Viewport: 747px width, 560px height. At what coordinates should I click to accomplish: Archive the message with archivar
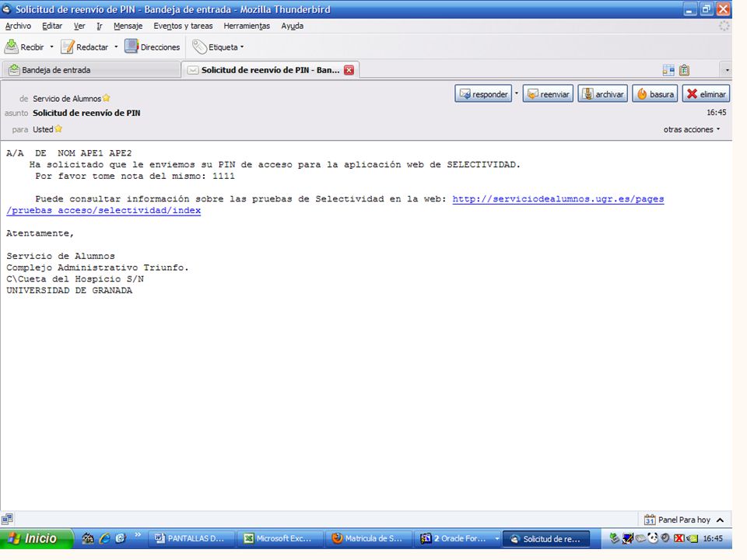point(602,94)
